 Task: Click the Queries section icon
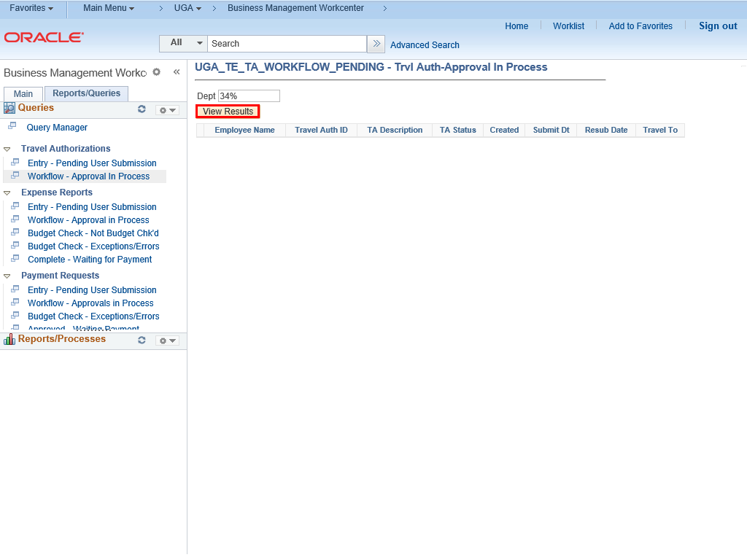tap(9, 108)
